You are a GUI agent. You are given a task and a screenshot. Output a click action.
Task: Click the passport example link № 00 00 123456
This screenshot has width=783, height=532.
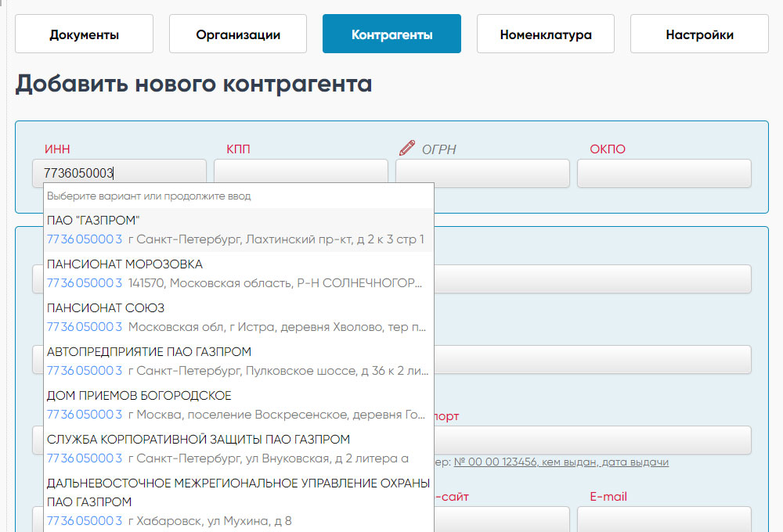[x=561, y=462]
